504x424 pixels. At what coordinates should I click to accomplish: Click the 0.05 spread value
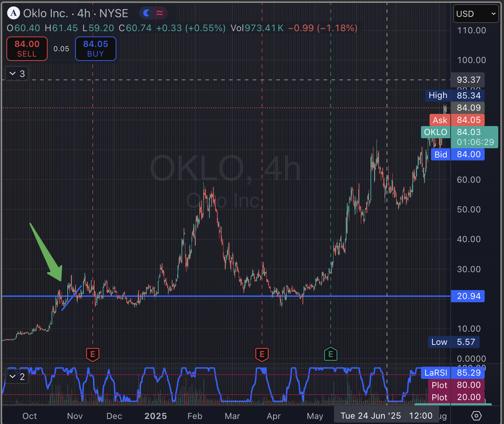(61, 49)
